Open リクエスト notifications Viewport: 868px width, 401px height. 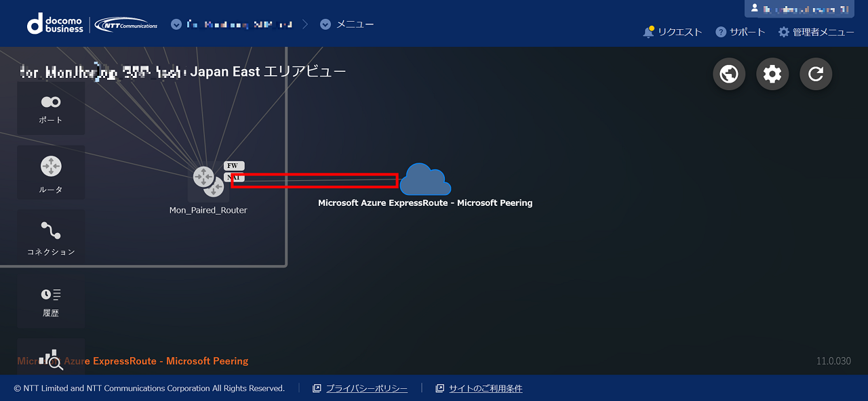(673, 32)
